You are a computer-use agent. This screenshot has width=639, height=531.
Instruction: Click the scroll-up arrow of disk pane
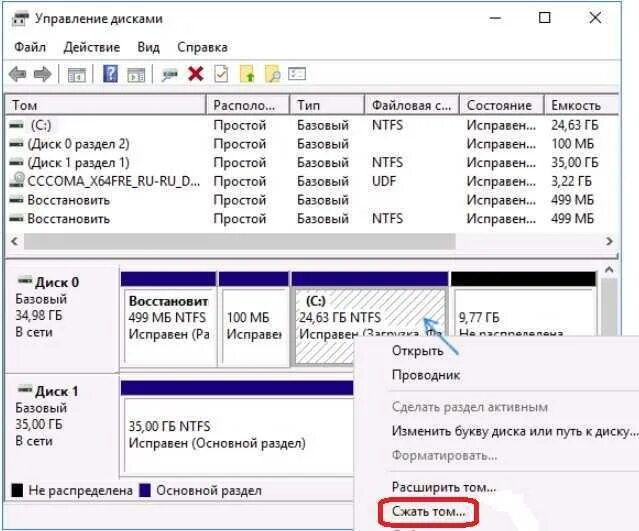tap(609, 270)
